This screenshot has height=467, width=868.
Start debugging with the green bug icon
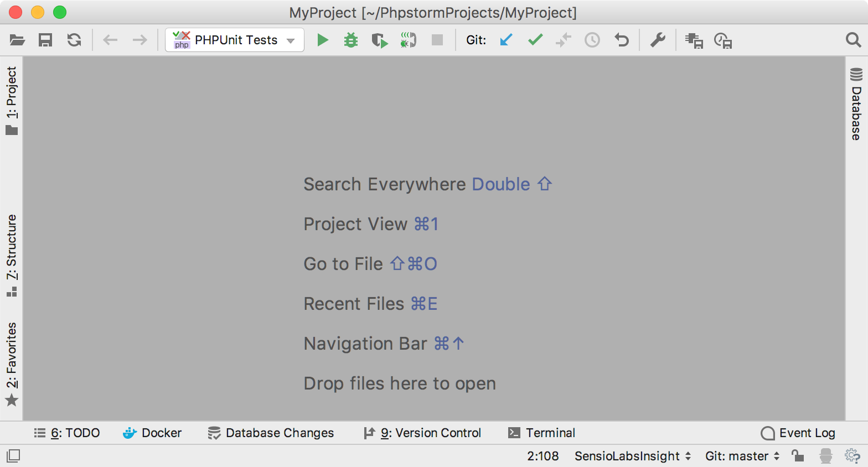[x=351, y=40]
